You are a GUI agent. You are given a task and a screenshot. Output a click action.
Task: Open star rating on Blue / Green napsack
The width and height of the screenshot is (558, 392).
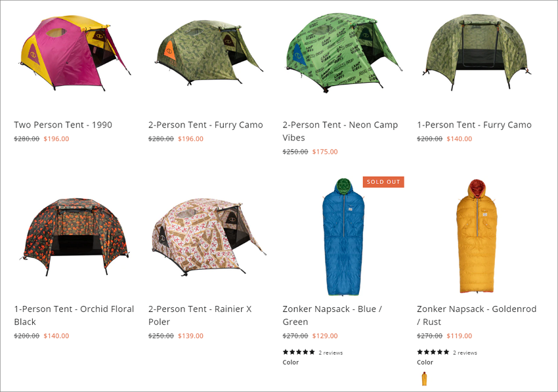tap(299, 352)
